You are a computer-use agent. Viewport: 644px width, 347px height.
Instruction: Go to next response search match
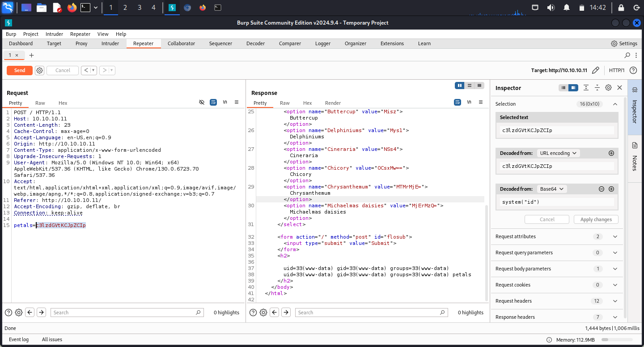coord(286,313)
